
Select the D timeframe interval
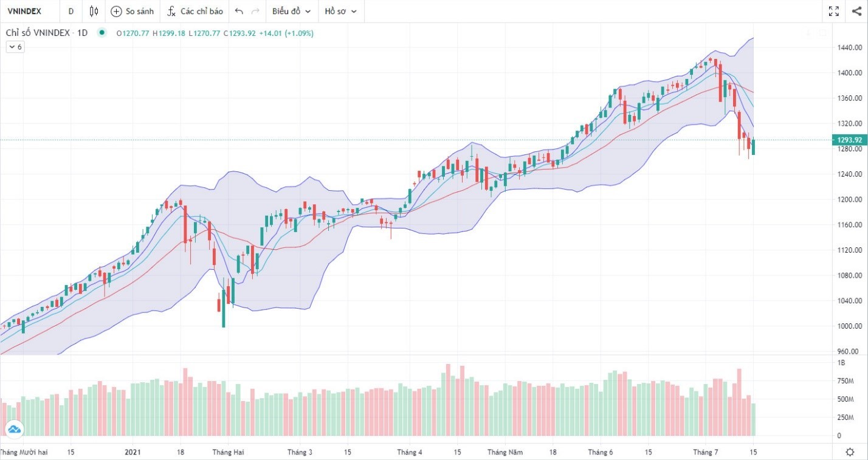coord(71,12)
